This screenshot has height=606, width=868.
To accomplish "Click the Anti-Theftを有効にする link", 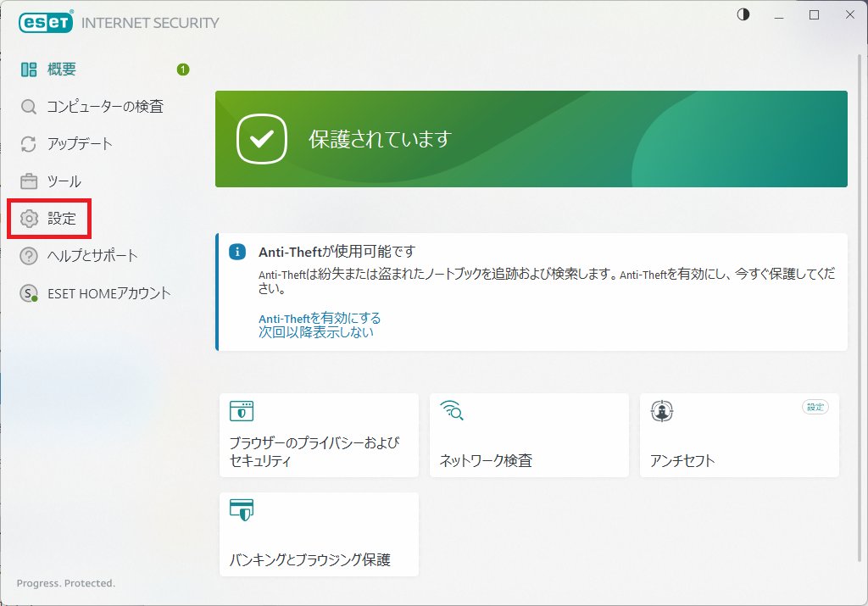I will click(x=320, y=318).
